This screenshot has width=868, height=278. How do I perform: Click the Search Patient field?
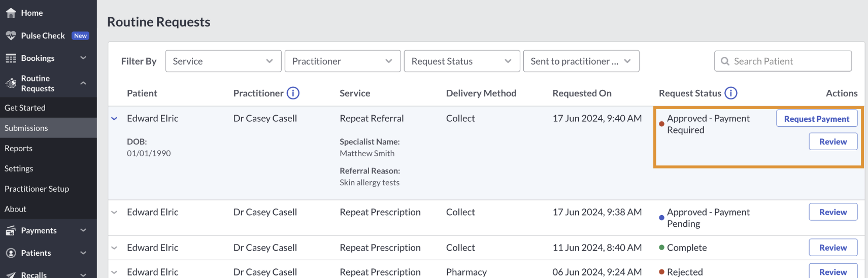pyautogui.click(x=783, y=61)
